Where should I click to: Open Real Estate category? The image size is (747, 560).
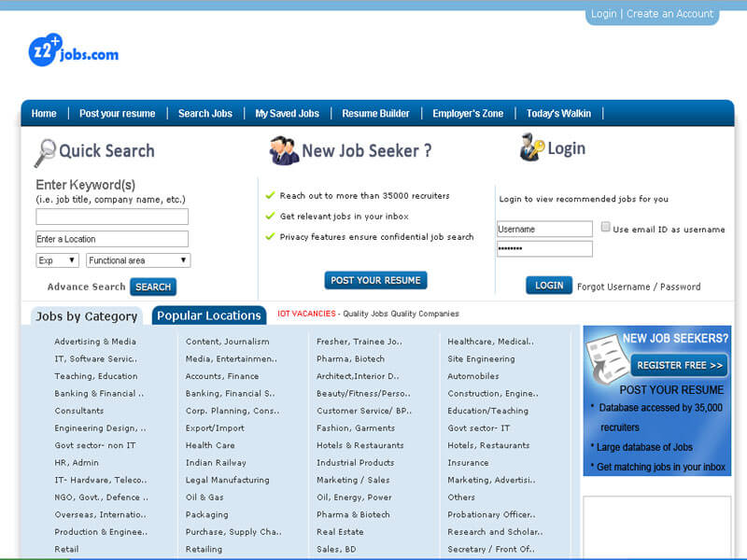click(340, 531)
